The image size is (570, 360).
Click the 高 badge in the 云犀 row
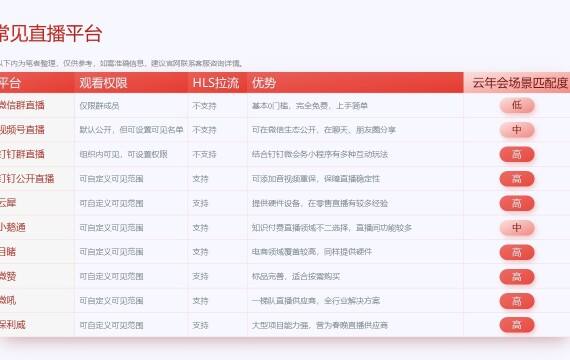pos(517,203)
